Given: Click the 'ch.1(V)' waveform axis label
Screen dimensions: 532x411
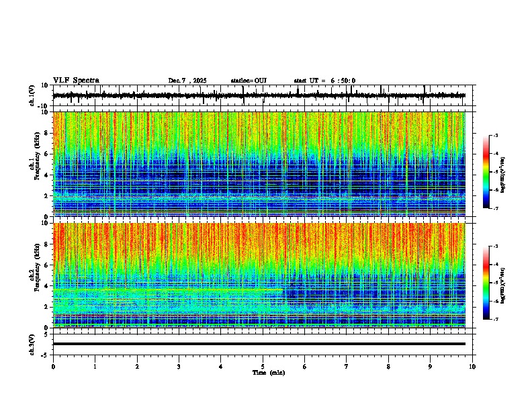Looking at the screenshot, I should click(32, 95).
